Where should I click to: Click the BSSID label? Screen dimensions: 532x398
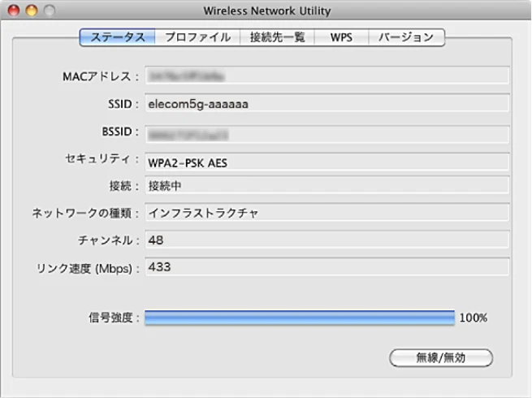120,132
